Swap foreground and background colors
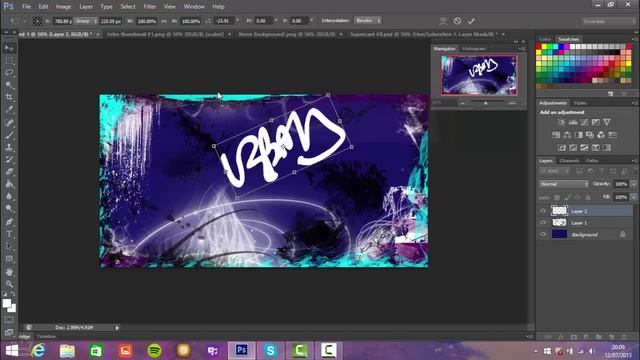The width and height of the screenshot is (640, 360). click(x=13, y=294)
